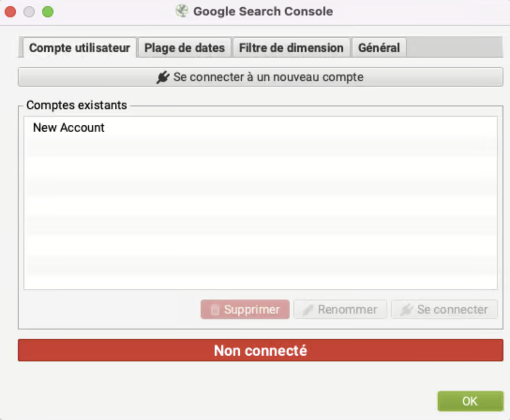Image resolution: width=510 pixels, height=420 pixels.
Task: Click the Google Search Console title icon
Action: pos(182,11)
